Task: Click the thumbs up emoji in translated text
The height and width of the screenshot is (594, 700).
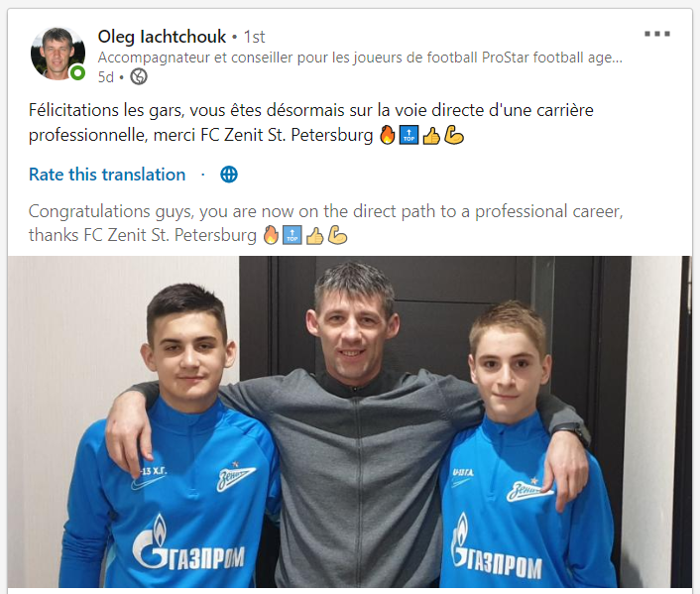Action: (314, 235)
